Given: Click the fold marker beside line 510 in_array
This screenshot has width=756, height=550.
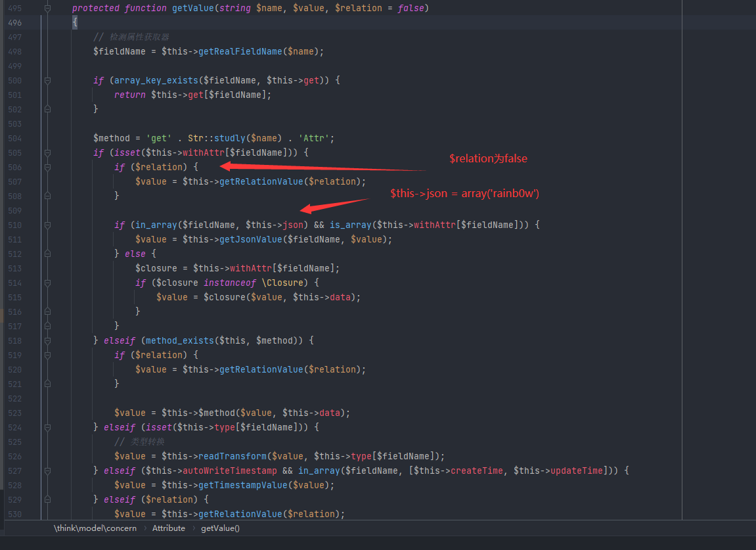Looking at the screenshot, I should coord(47,225).
